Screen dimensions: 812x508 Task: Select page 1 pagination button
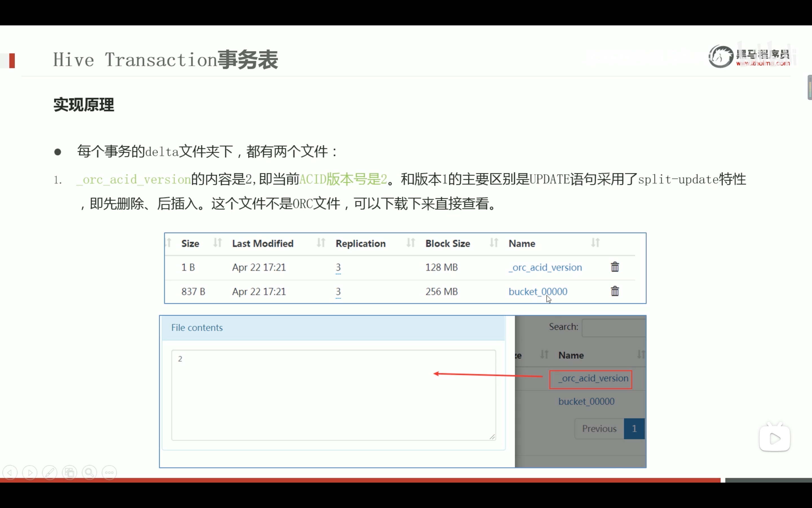634,429
